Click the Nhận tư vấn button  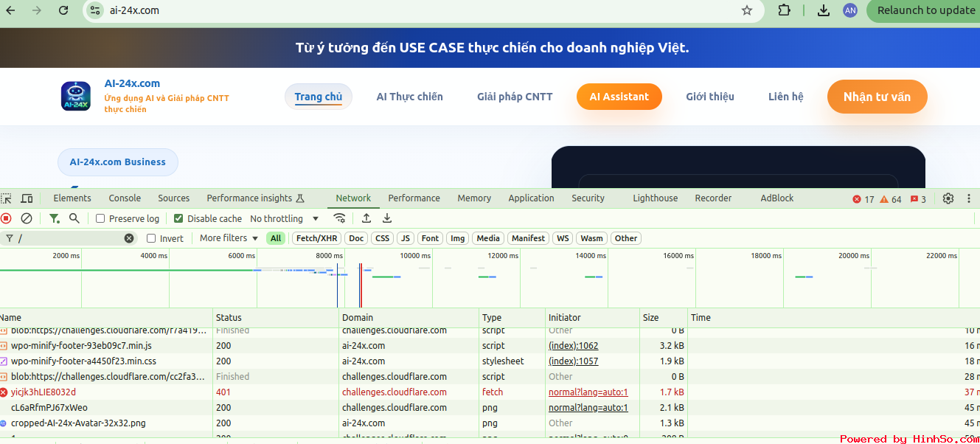coord(877,97)
